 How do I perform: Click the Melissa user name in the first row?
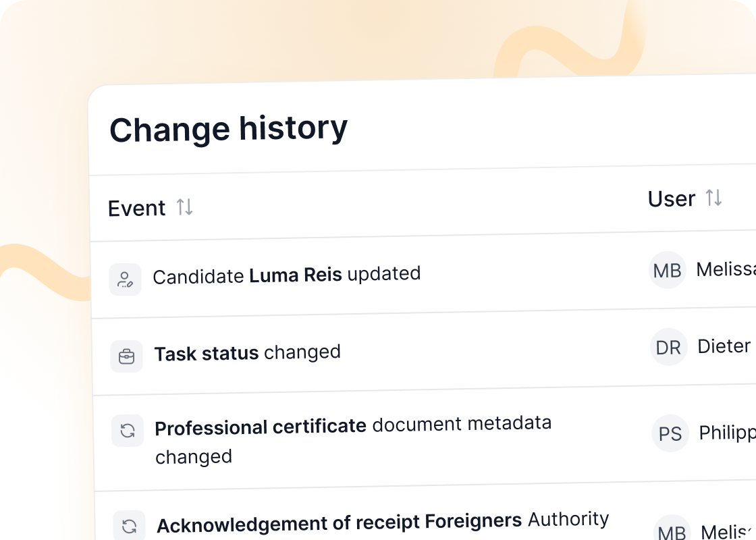(x=726, y=269)
